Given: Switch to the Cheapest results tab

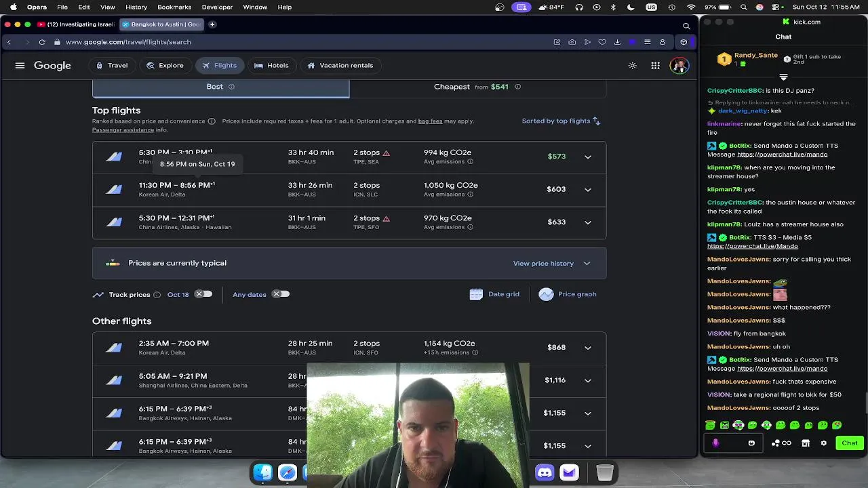Looking at the screenshot, I should click(477, 87).
